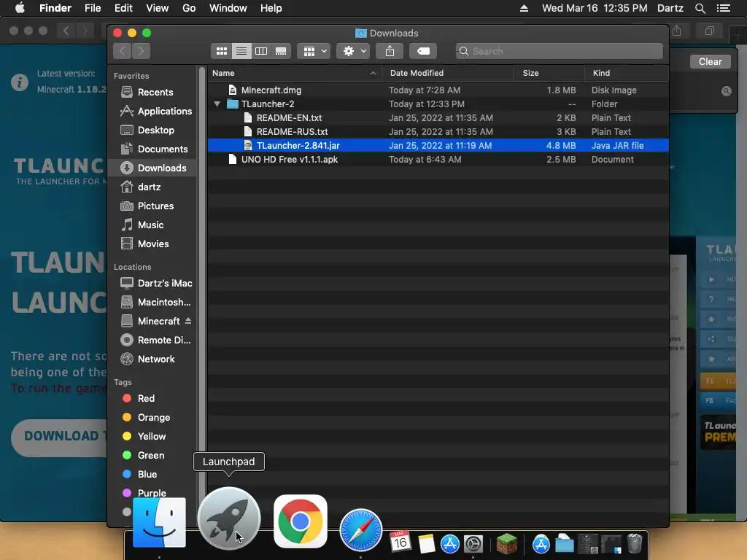Image resolution: width=747 pixels, height=560 pixels.
Task: Open the Help menu
Action: (271, 8)
